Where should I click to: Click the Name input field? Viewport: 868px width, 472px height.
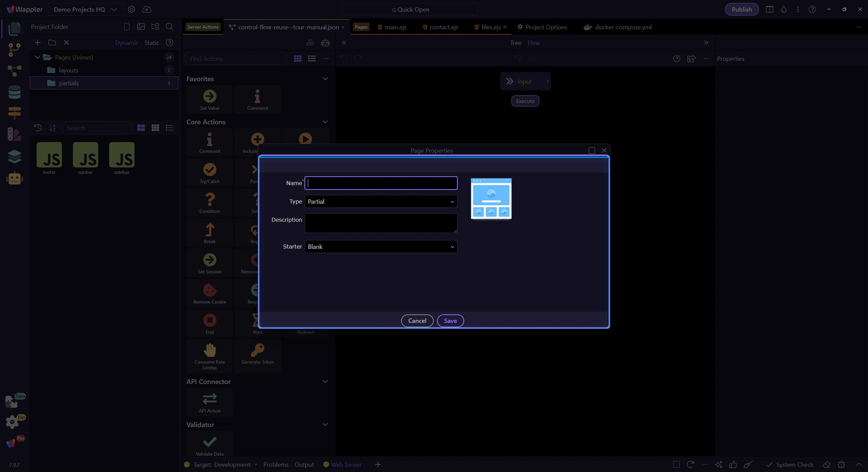coord(381,183)
